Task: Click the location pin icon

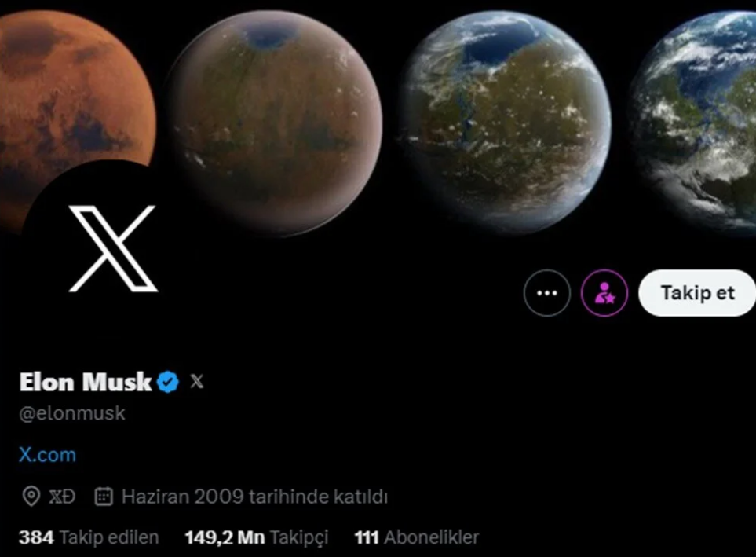Action: pyautogui.click(x=31, y=497)
